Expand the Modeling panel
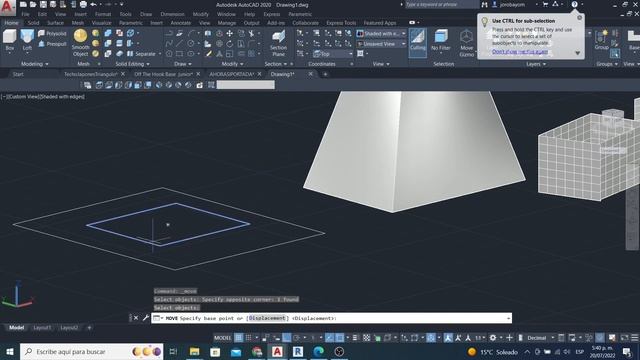This screenshot has height=360, width=640. [34, 64]
